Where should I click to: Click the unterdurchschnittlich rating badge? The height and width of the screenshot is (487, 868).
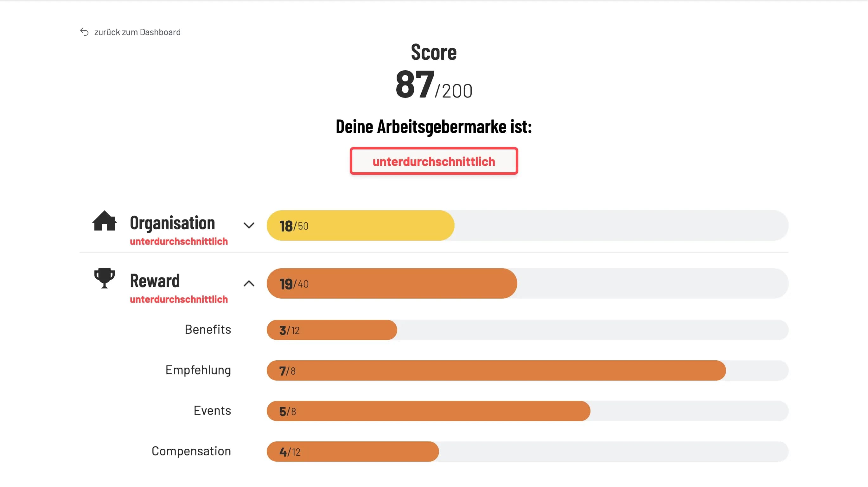pyautogui.click(x=434, y=161)
